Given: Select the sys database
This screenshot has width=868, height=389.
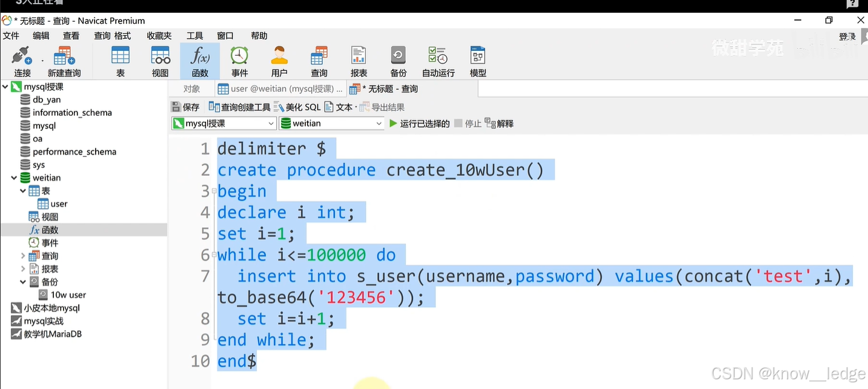Looking at the screenshot, I should click(39, 165).
